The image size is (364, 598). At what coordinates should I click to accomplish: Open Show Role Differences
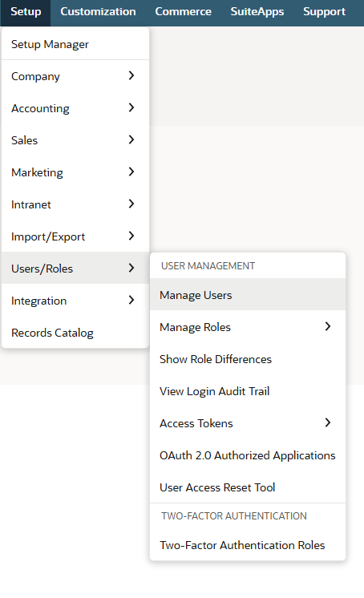point(248,359)
